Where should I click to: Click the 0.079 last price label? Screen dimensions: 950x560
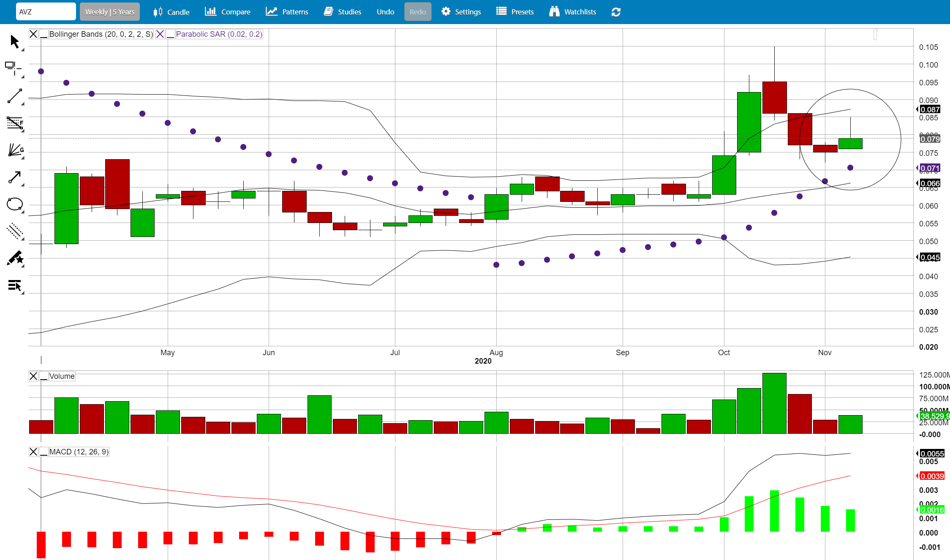pyautogui.click(x=930, y=139)
